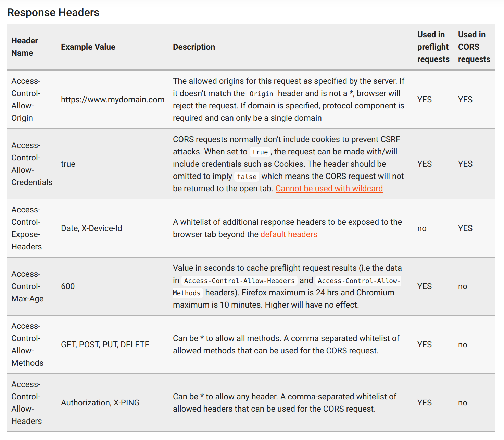504x440 pixels.
Task: Select the Access-Control-Allow-Origin header name cell
Action: [x=26, y=100]
